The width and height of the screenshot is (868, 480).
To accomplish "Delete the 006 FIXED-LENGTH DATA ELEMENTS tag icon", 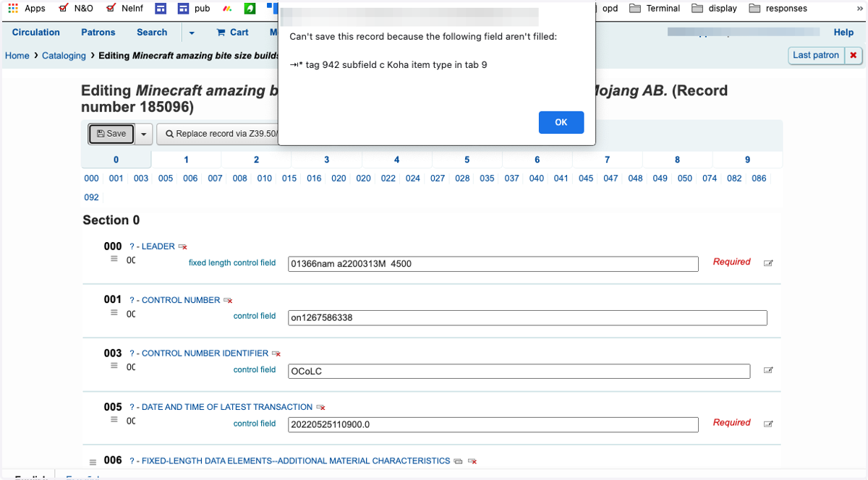I will (x=472, y=461).
